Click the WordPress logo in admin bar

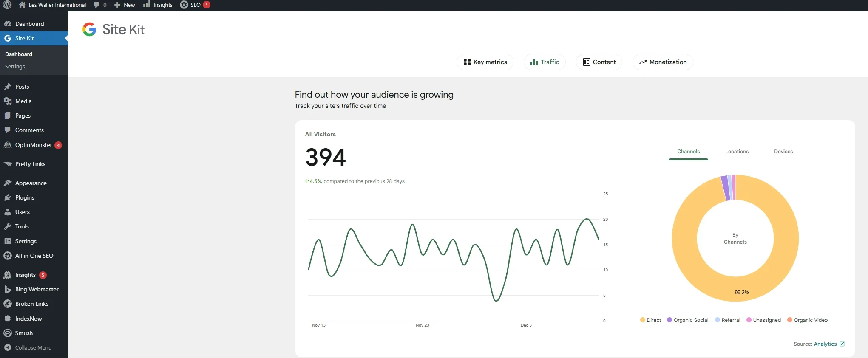(x=7, y=5)
